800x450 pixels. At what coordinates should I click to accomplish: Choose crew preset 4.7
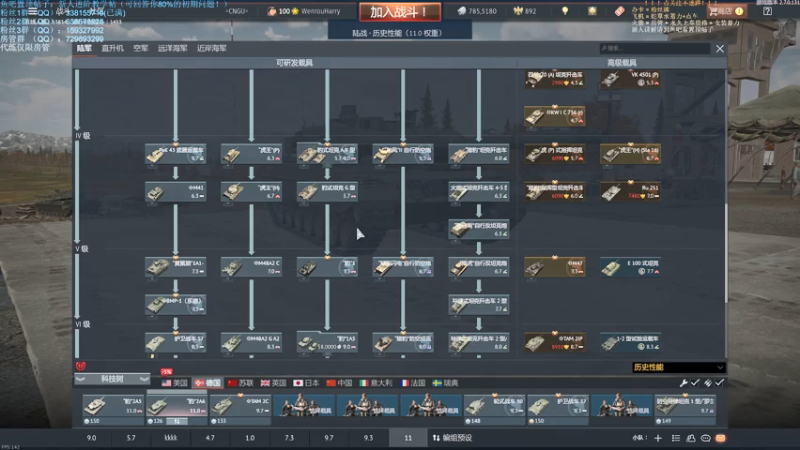click(x=210, y=438)
